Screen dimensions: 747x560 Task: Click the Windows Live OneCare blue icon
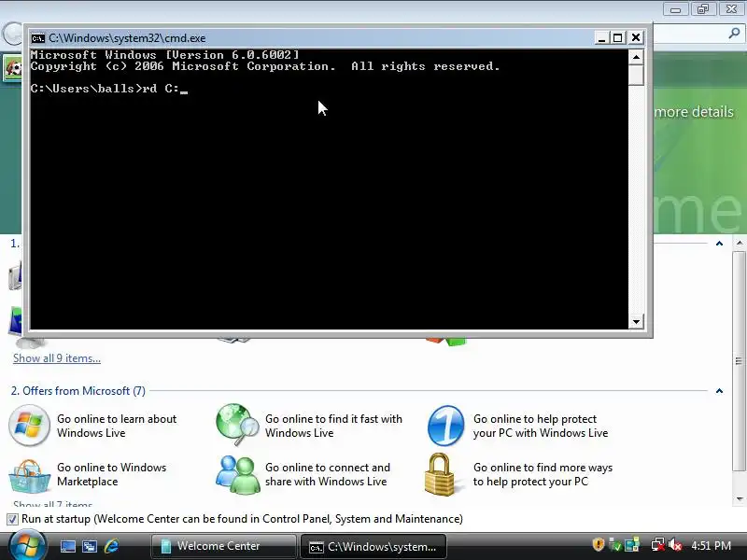pos(445,426)
